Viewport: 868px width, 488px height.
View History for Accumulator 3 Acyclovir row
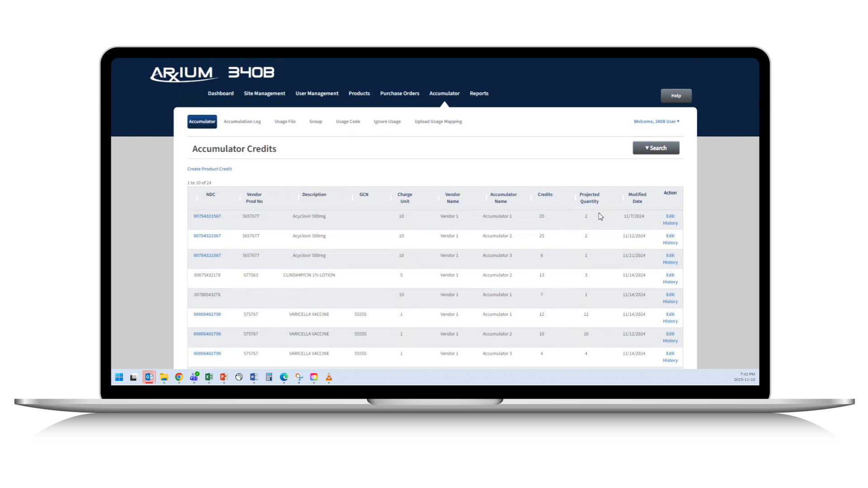click(670, 263)
